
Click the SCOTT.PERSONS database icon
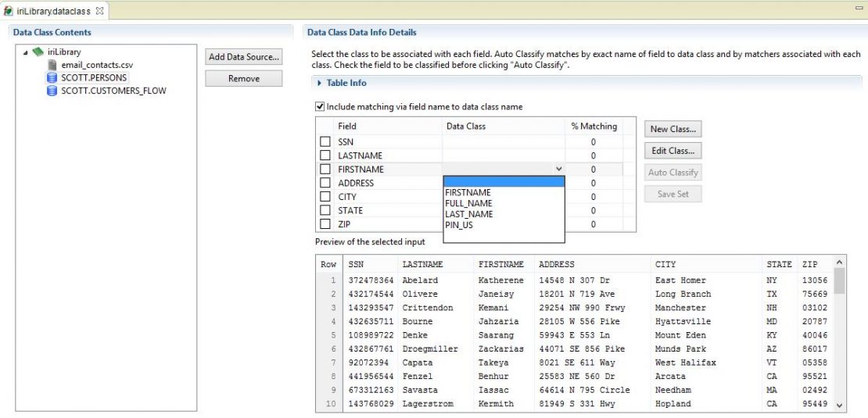(x=52, y=77)
